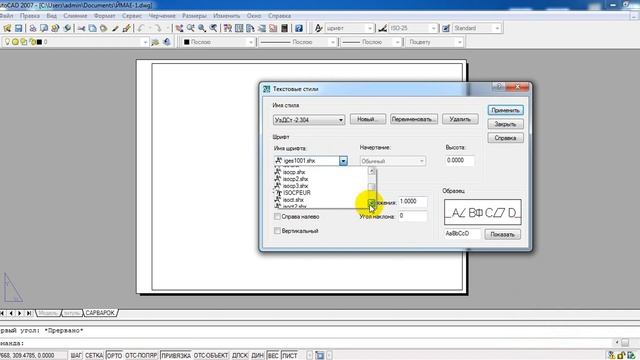The image size is (640, 360).
Task: Click the Cut (scissors) icon
Action: pos(81,28)
